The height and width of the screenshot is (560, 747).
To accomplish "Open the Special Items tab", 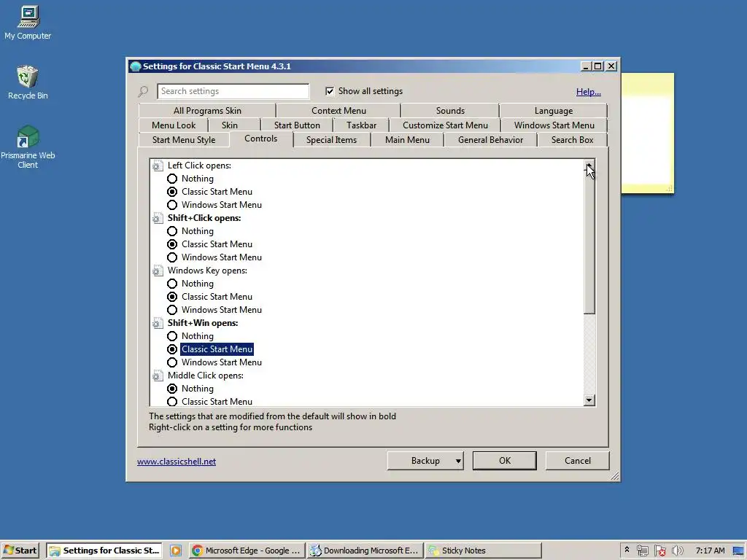I will 332,140.
